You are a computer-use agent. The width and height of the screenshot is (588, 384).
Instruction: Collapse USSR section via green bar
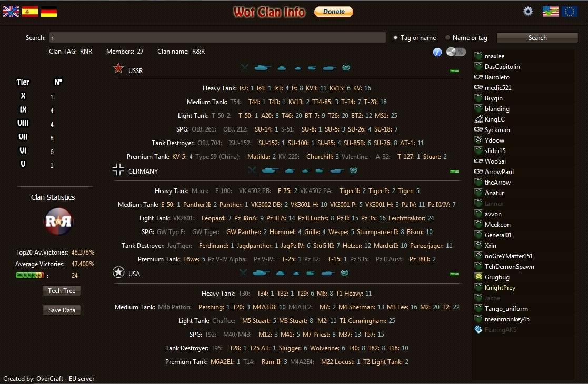coord(454,70)
